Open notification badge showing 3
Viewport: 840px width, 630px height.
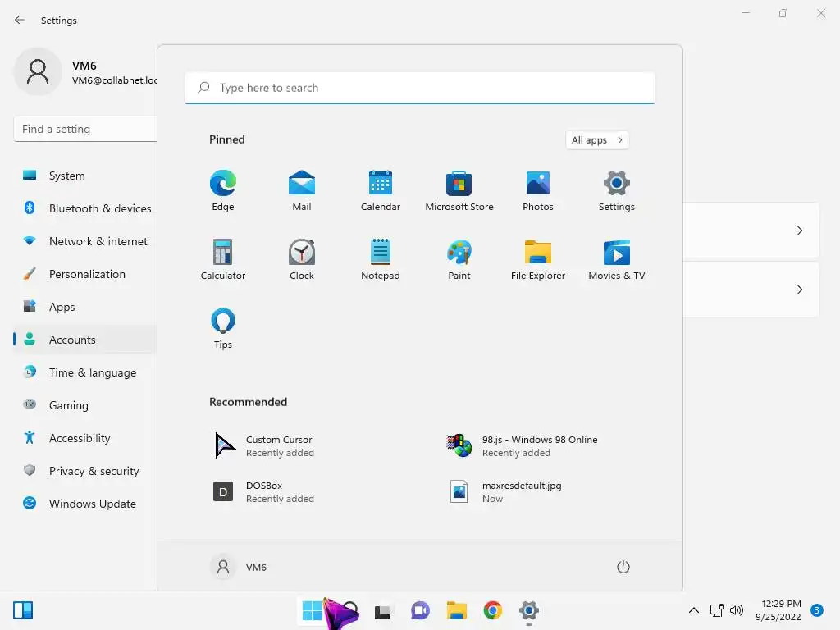coord(817,610)
